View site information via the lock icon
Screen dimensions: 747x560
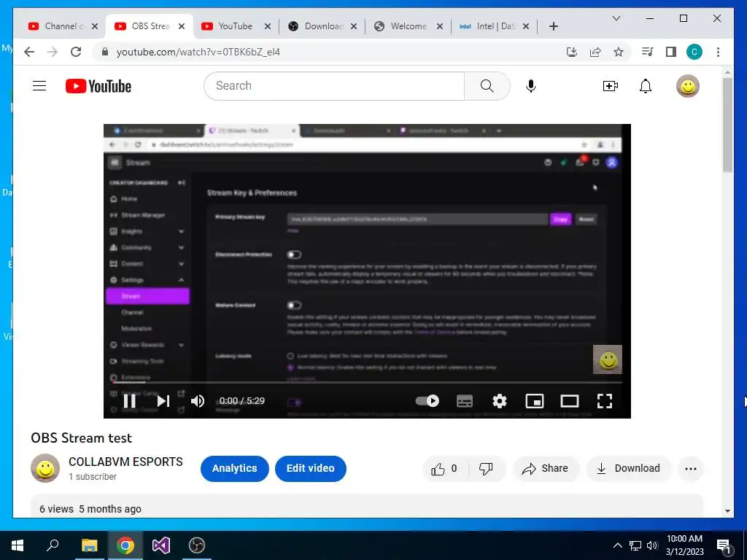pos(105,52)
